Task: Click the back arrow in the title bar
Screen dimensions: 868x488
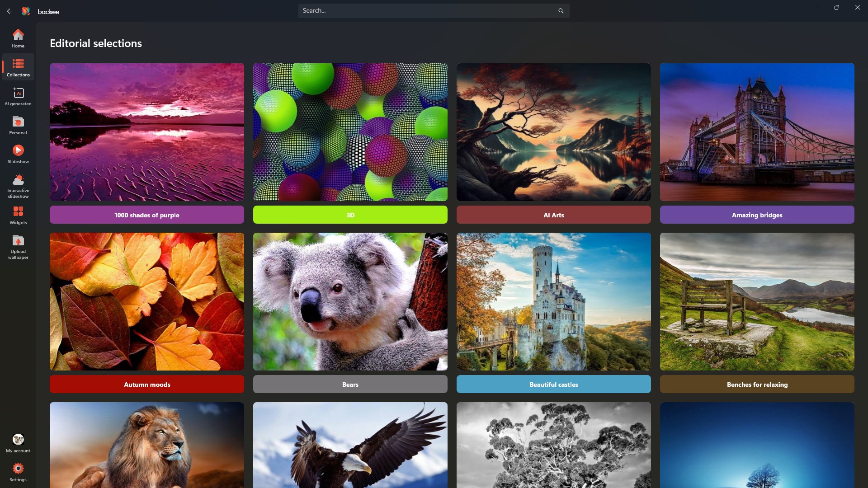Action: pos(10,11)
